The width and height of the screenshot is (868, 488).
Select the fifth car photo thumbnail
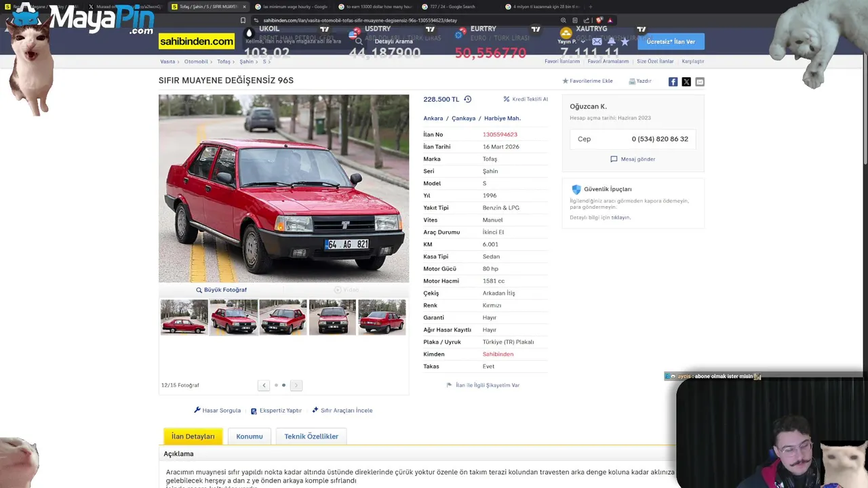tap(382, 317)
